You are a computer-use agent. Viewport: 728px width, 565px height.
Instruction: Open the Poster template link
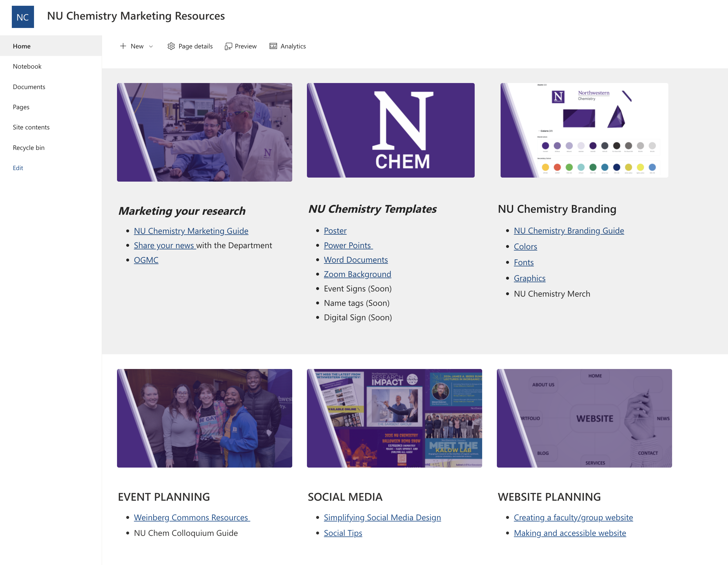click(335, 230)
